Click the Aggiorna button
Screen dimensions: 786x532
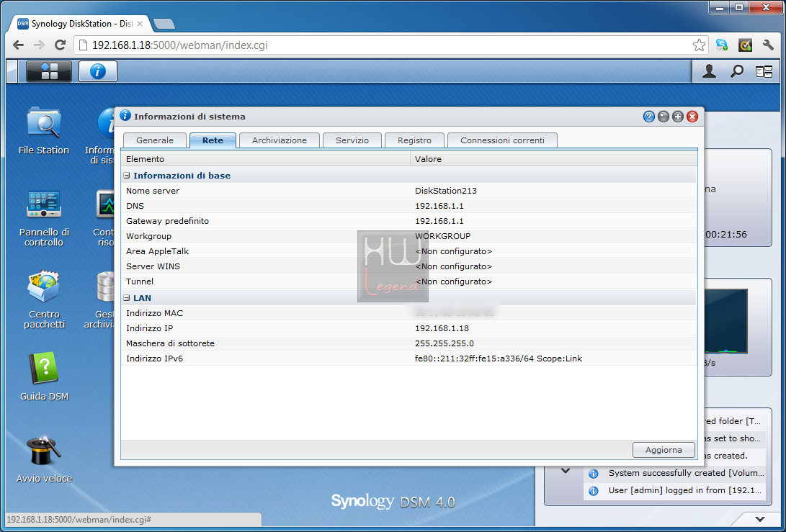664,450
